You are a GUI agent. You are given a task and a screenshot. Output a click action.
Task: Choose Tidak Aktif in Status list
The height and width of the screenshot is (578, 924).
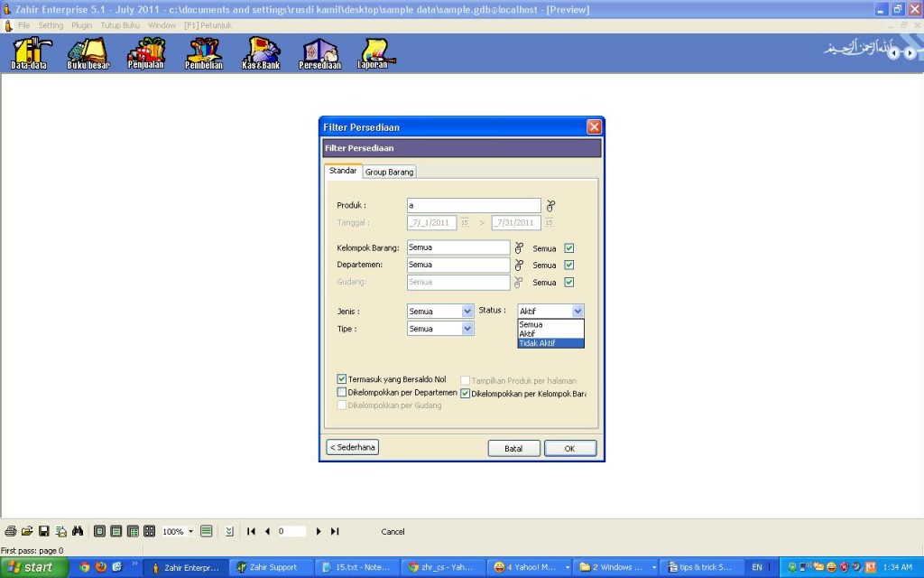tap(551, 343)
